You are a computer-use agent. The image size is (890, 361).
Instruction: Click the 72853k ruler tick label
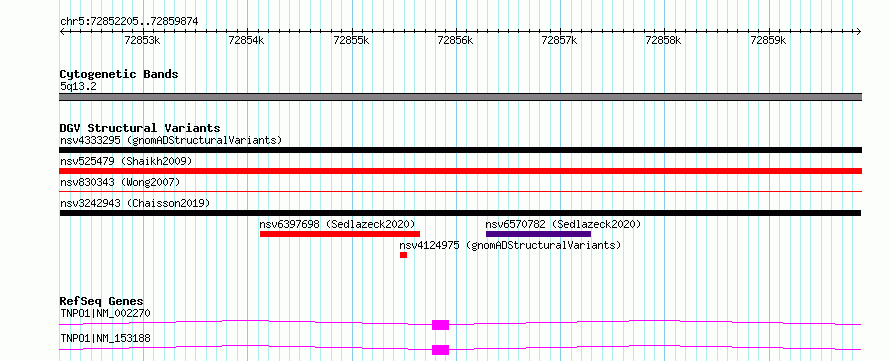pos(142,40)
